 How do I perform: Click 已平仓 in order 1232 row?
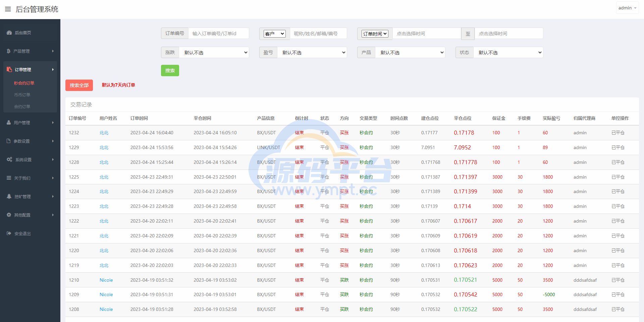(x=618, y=133)
